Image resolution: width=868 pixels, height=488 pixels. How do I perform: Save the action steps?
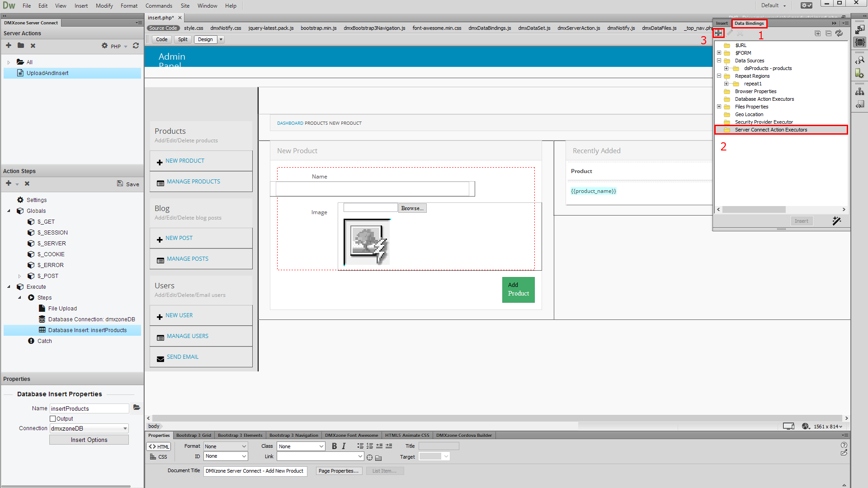pyautogui.click(x=128, y=184)
